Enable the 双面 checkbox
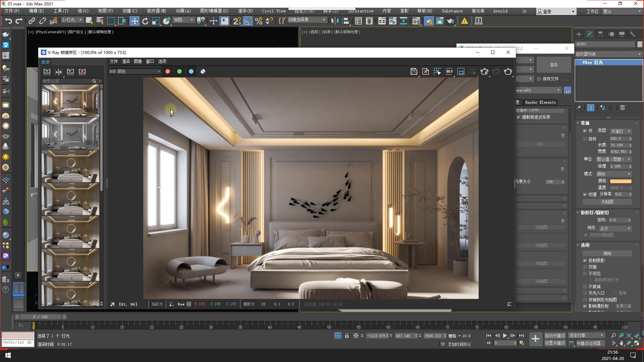The image size is (644, 362). click(x=585, y=267)
